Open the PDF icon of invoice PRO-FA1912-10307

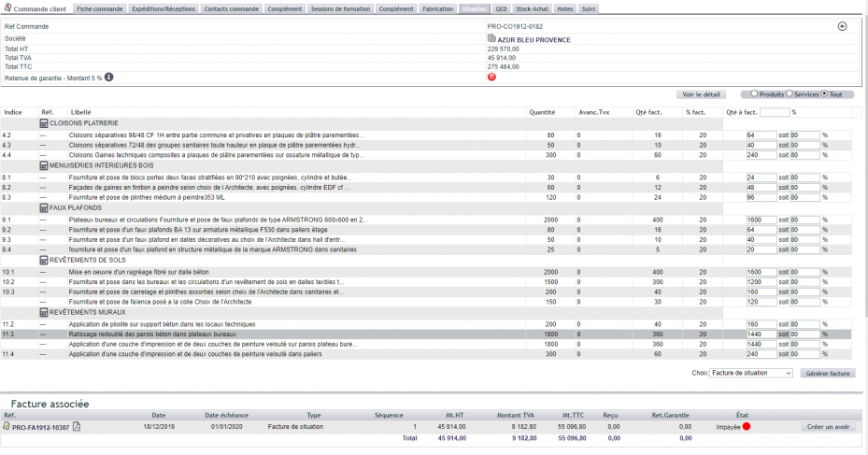[77, 427]
